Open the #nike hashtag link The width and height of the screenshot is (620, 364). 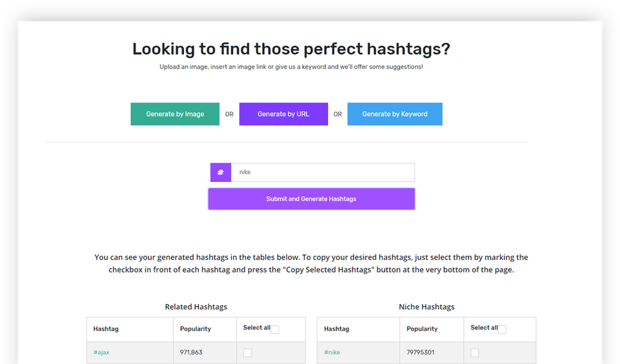[332, 352]
